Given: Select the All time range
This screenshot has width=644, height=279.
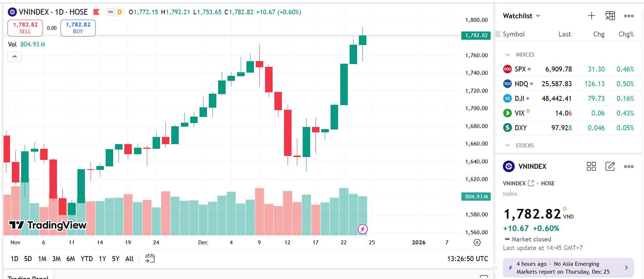Looking at the screenshot, I should coord(129,258).
